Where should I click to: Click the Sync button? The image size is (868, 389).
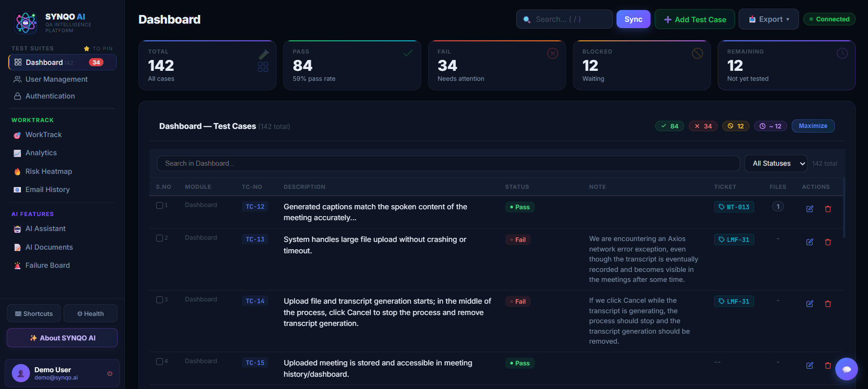(x=633, y=19)
